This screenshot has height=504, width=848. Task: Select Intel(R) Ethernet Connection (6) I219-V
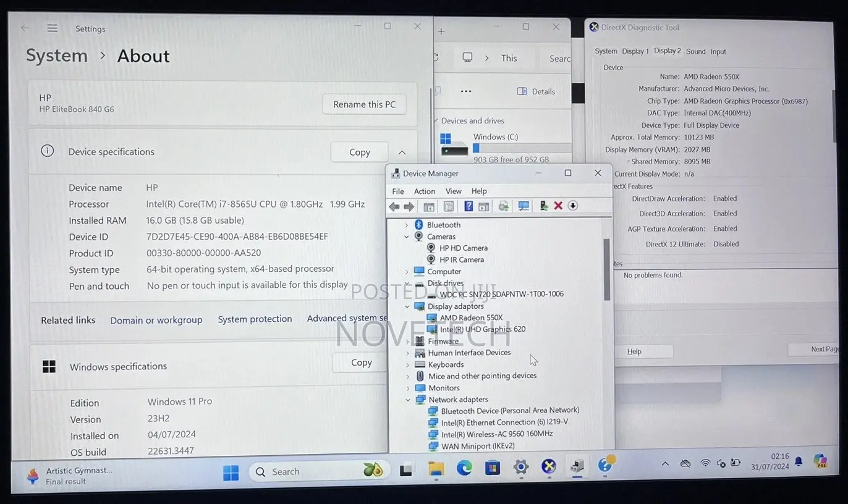(498, 422)
